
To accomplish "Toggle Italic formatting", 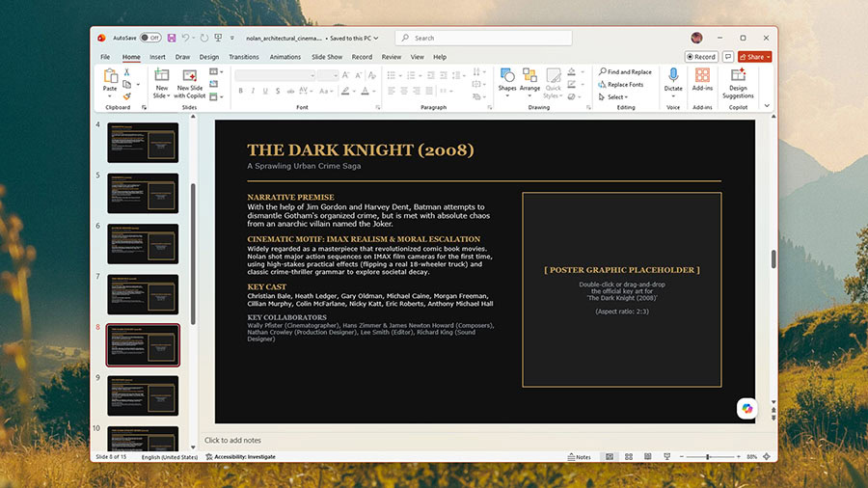I will click(x=253, y=91).
